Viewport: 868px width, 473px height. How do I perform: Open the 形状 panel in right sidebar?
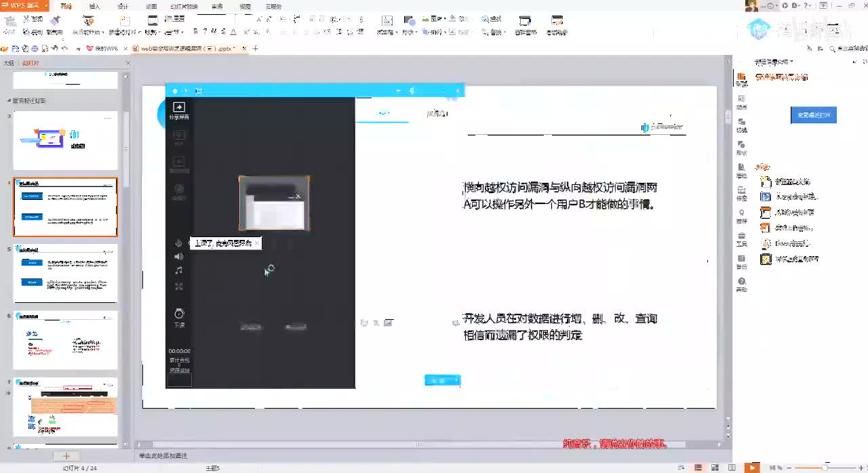pyautogui.click(x=742, y=148)
